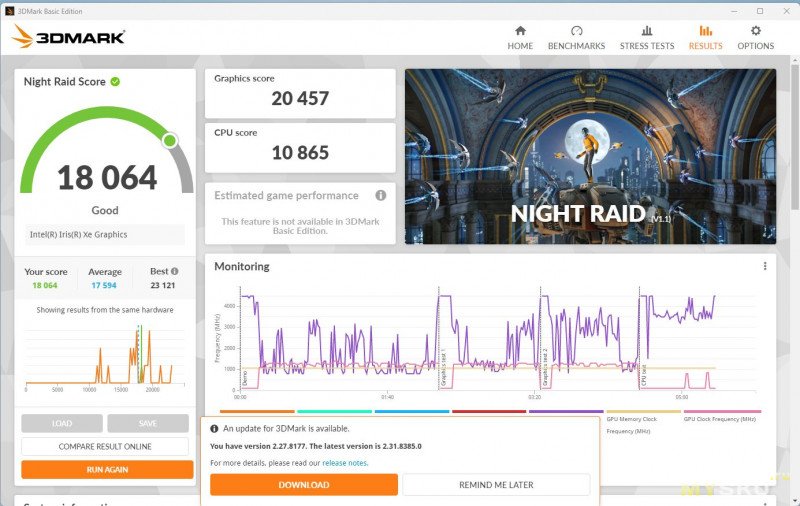Click the Graphics test 2 marker in chart
The height and width of the screenshot is (506, 800).
(544, 367)
